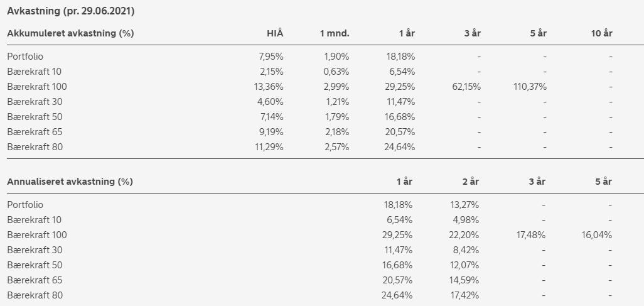Select the 1 mnd. column header
Viewport: 644px width, 306px height.
coord(335,33)
